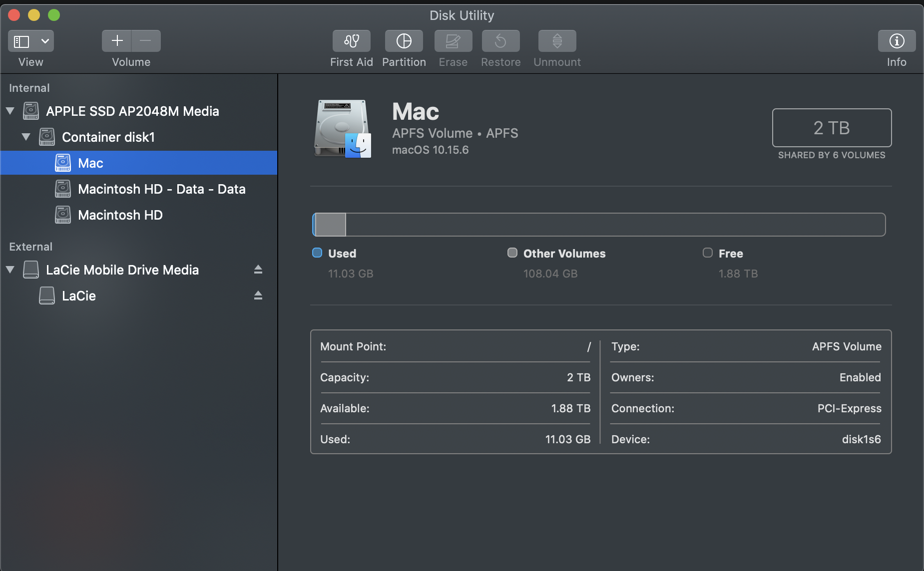Click the Free space swatch
The height and width of the screenshot is (571, 924).
tap(708, 253)
